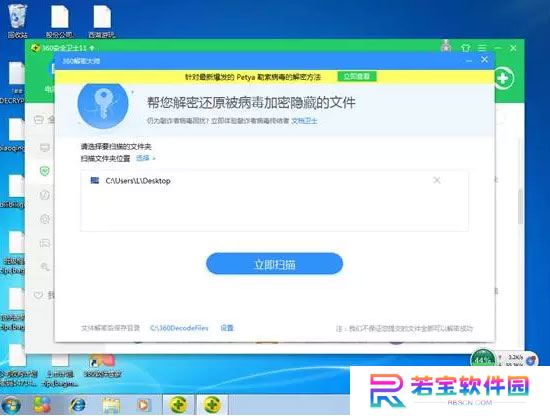Open Internet Explorer from the taskbar

78,405
